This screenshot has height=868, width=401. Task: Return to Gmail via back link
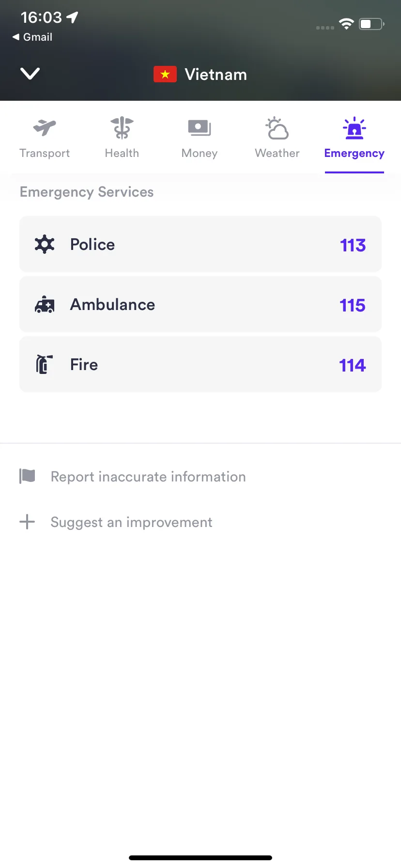[x=32, y=37]
